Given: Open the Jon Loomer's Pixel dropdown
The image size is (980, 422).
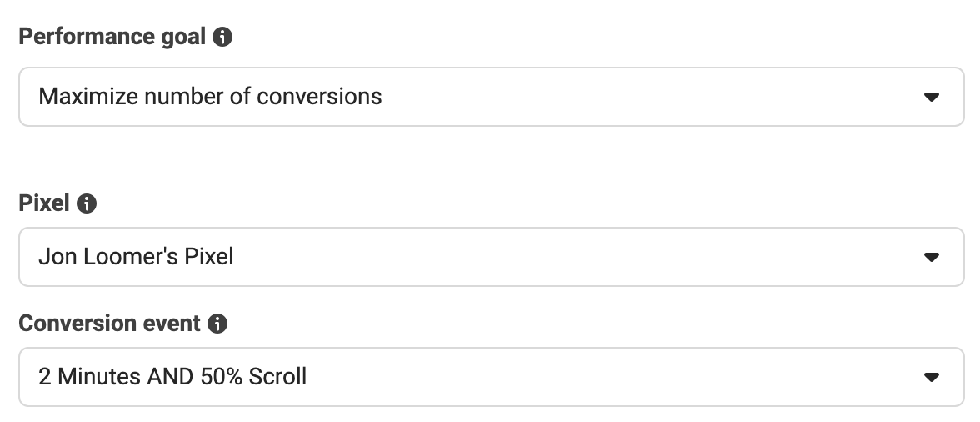Looking at the screenshot, I should click(492, 257).
